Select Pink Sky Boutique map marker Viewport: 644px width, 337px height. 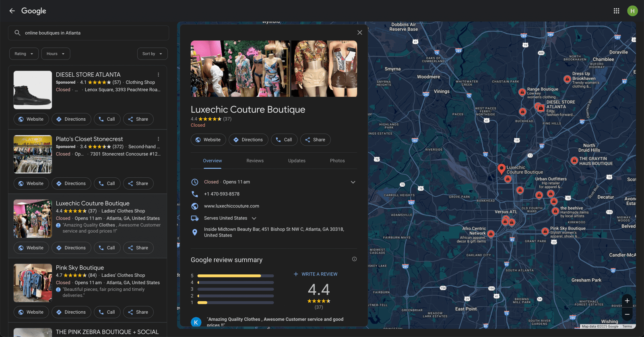tap(545, 232)
